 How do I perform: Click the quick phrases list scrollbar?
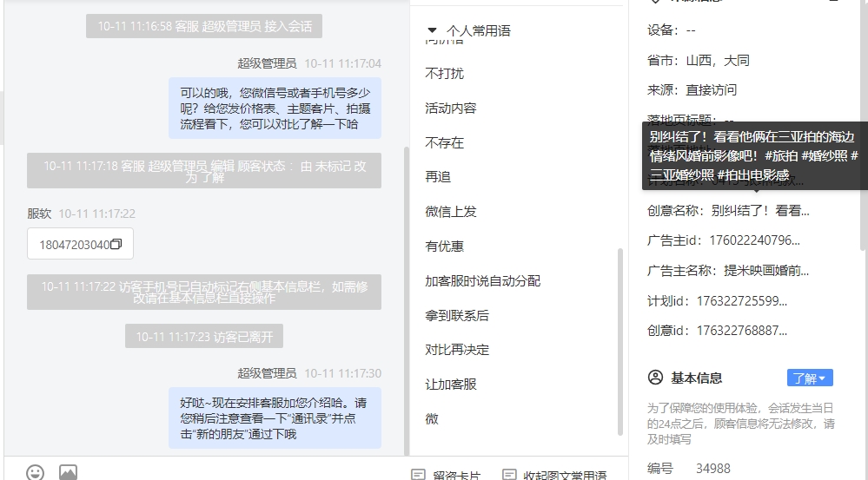coord(620,342)
